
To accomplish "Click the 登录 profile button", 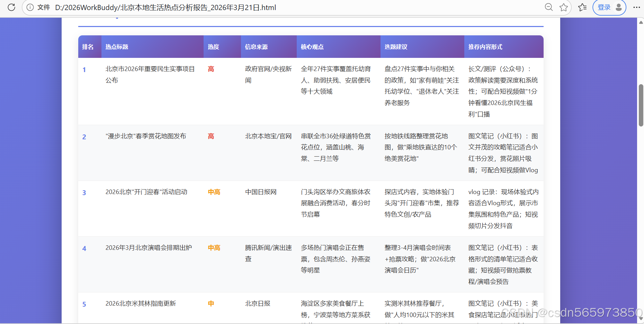I will pos(609,7).
